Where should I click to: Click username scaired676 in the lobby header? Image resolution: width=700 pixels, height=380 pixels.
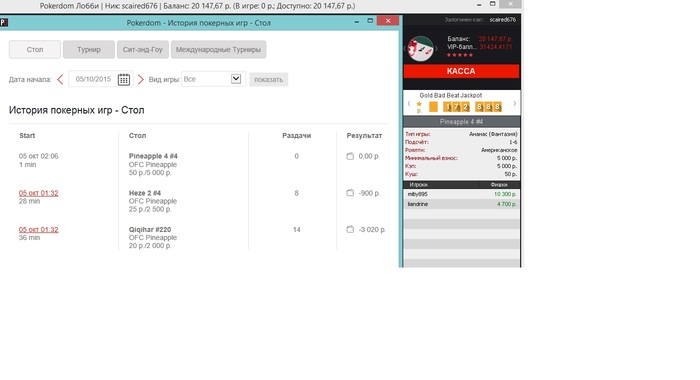503,20
